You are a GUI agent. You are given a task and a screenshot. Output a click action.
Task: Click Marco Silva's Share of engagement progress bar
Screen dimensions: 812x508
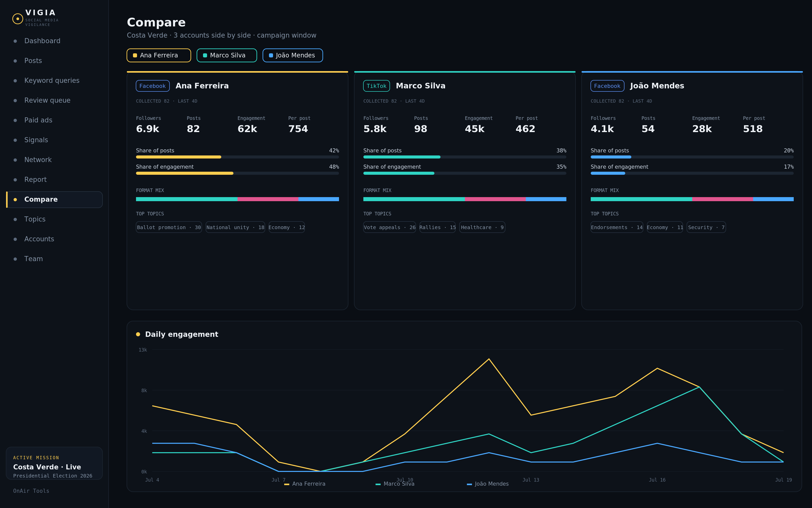465,173
